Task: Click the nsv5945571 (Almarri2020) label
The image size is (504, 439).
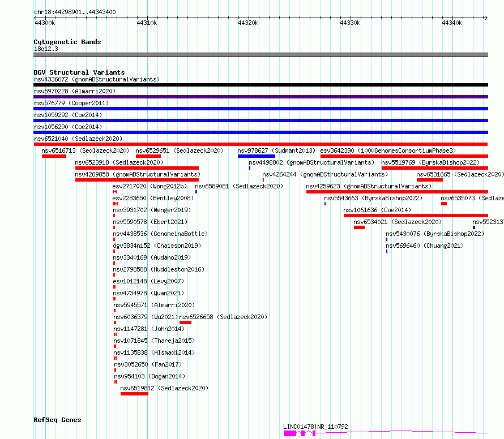Action: [x=154, y=305]
